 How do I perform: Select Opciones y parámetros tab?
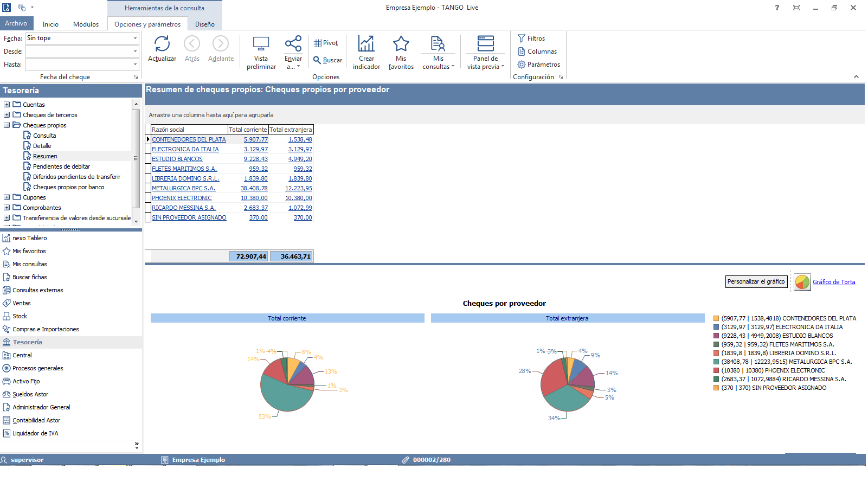point(147,24)
